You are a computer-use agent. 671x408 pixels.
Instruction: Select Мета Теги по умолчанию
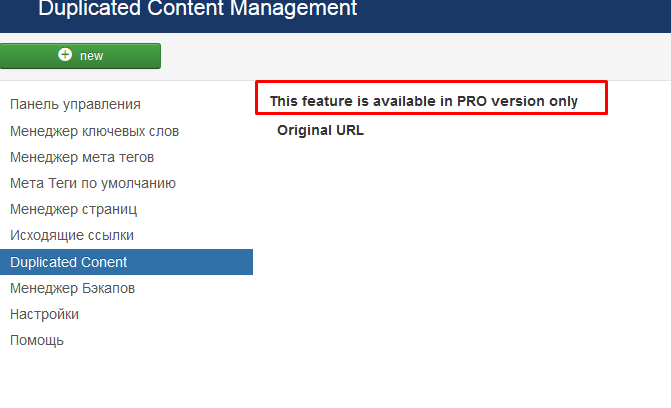pyautogui.click(x=93, y=183)
